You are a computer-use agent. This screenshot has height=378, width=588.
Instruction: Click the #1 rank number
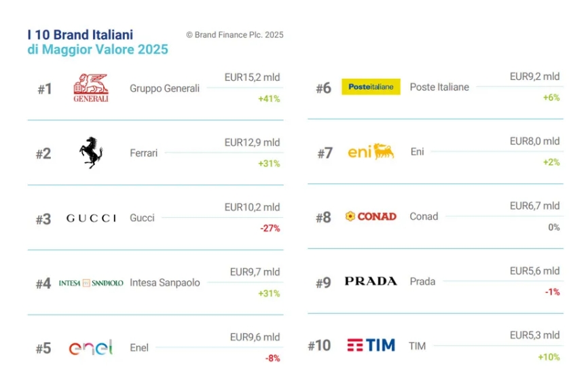coord(44,89)
